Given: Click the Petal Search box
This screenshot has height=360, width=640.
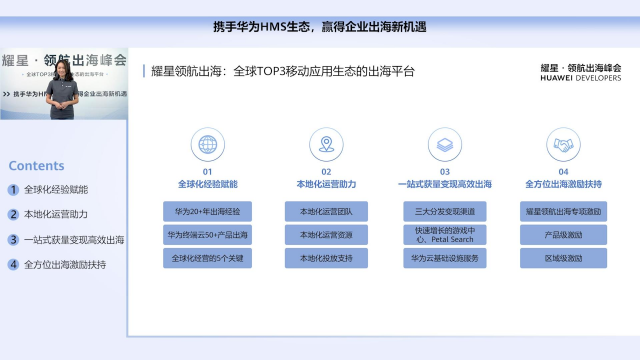Looking at the screenshot, I should [x=445, y=235].
